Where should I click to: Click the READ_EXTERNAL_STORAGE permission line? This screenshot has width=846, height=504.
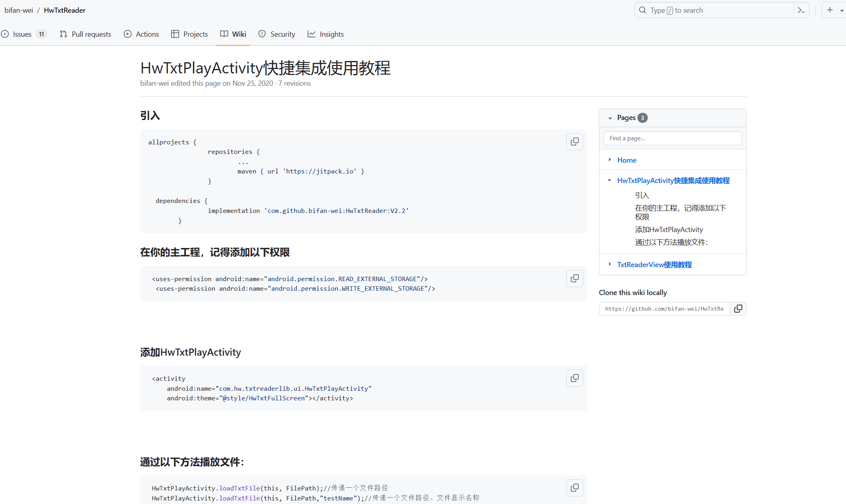pyautogui.click(x=290, y=279)
